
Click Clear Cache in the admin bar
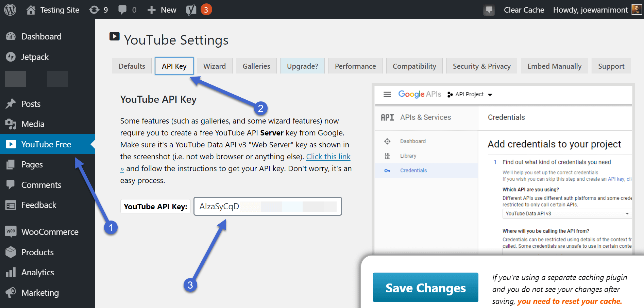[x=524, y=10]
